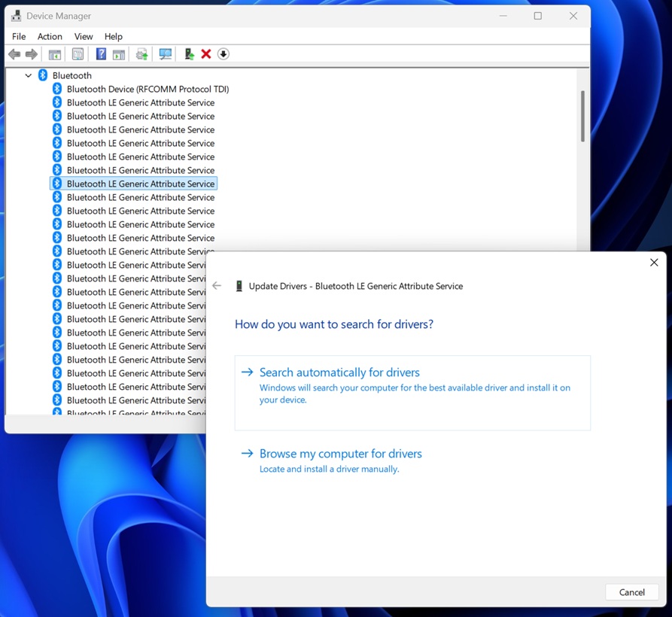Screen dimensions: 672x617
Task: Open the Action menu
Action: (x=50, y=36)
